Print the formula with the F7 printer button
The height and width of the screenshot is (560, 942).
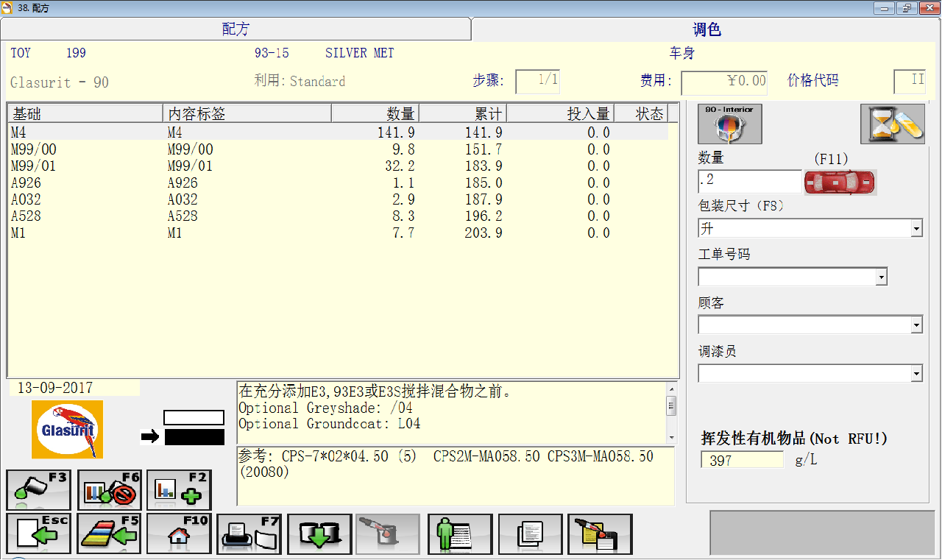pyautogui.click(x=249, y=534)
